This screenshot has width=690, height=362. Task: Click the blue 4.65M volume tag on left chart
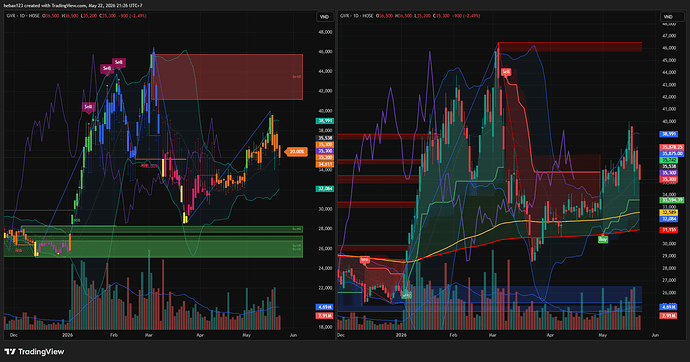click(x=325, y=307)
